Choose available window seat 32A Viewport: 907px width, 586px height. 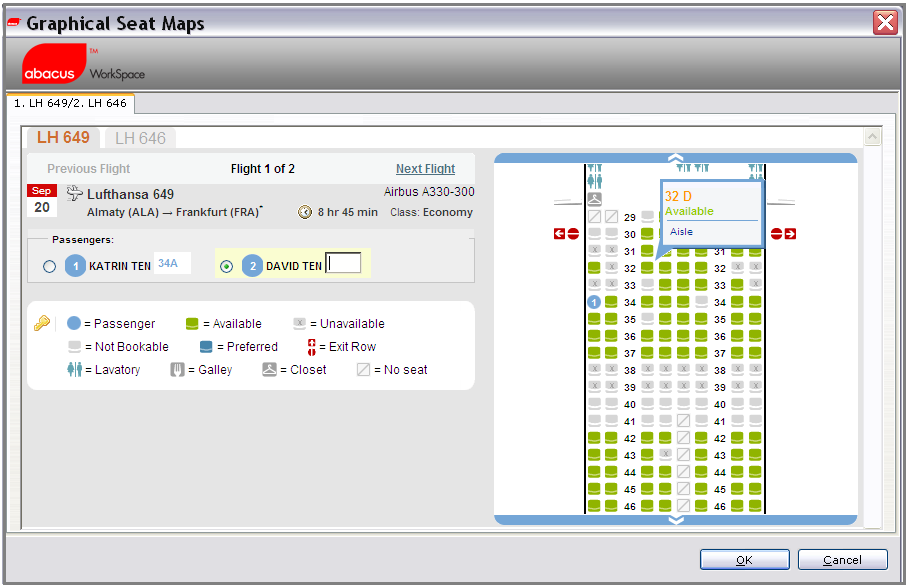click(594, 268)
